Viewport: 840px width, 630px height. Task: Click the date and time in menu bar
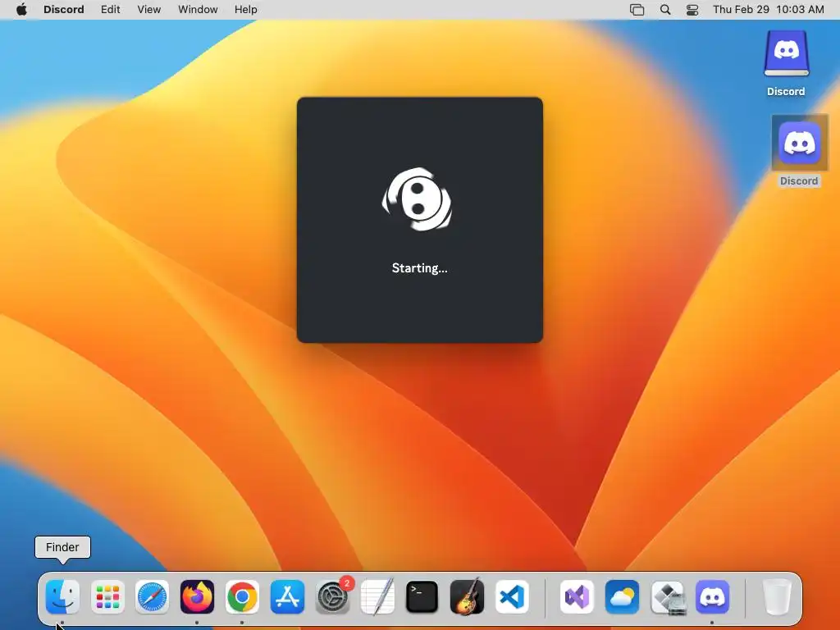click(768, 10)
